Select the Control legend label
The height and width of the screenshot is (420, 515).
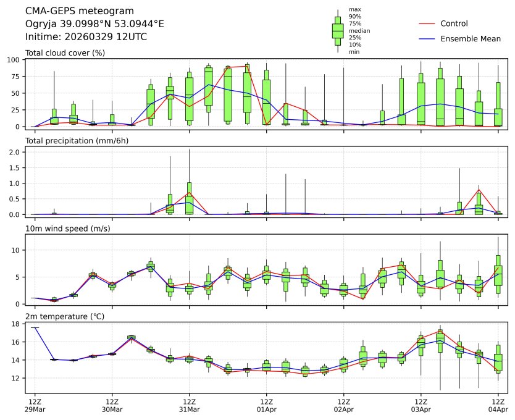(x=454, y=23)
